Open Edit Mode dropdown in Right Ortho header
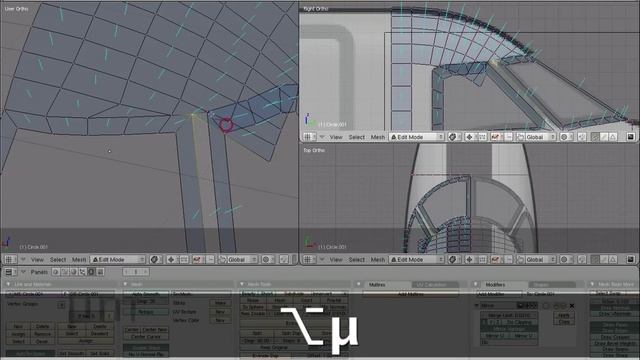Image resolution: width=640 pixels, height=360 pixels. pyautogui.click(x=417, y=137)
